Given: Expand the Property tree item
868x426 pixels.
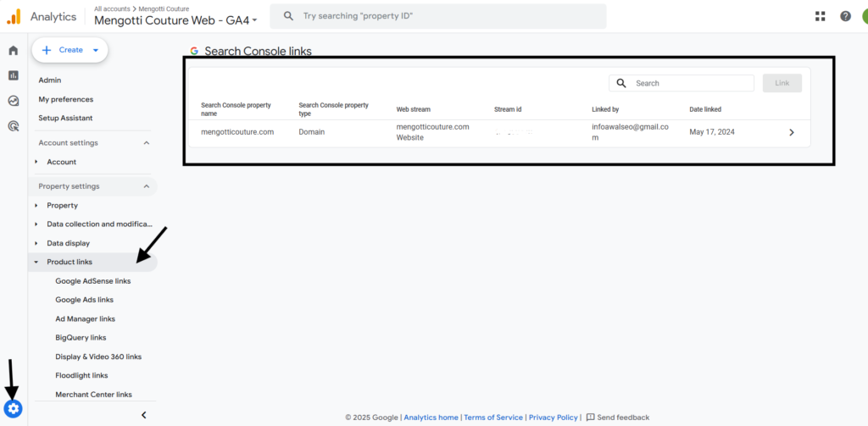Looking at the screenshot, I should [x=36, y=205].
